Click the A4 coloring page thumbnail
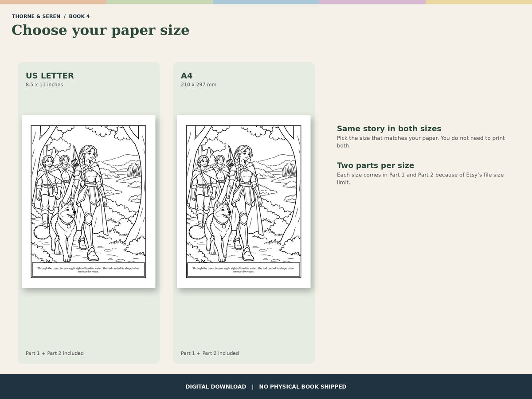The width and height of the screenshot is (532, 399). coord(244,202)
